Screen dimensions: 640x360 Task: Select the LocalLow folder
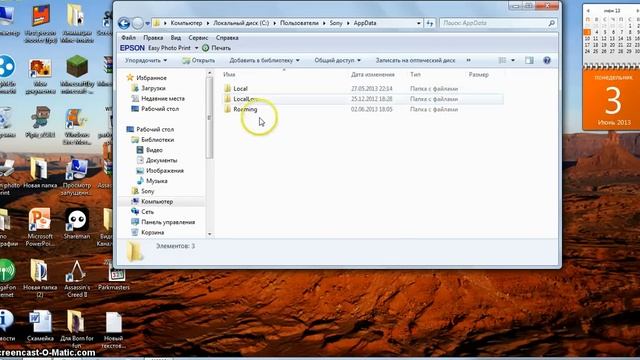[245, 99]
